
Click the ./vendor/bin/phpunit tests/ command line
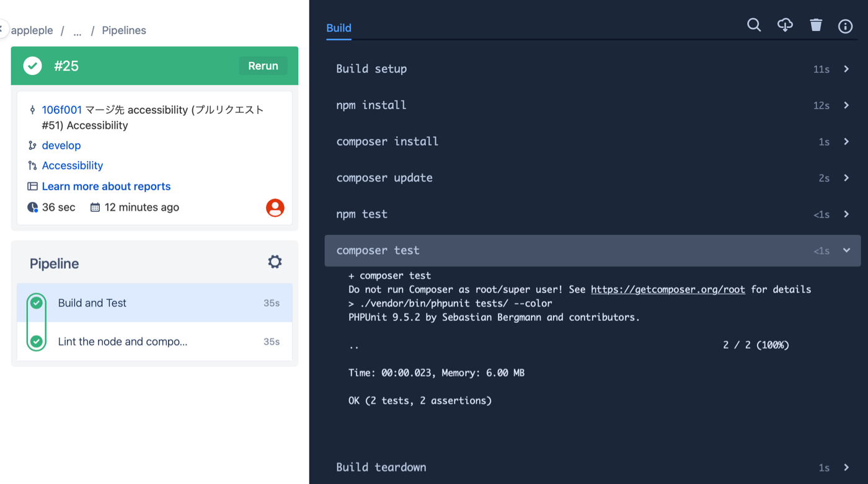point(450,304)
